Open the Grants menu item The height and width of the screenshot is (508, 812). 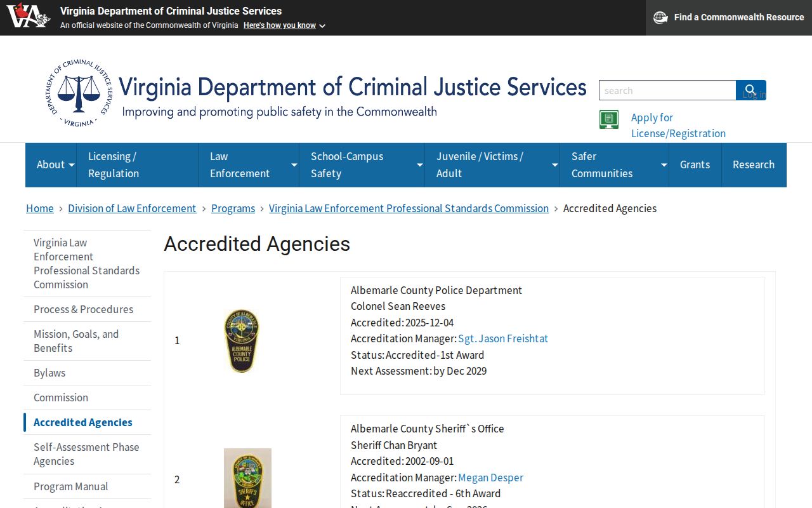695,165
